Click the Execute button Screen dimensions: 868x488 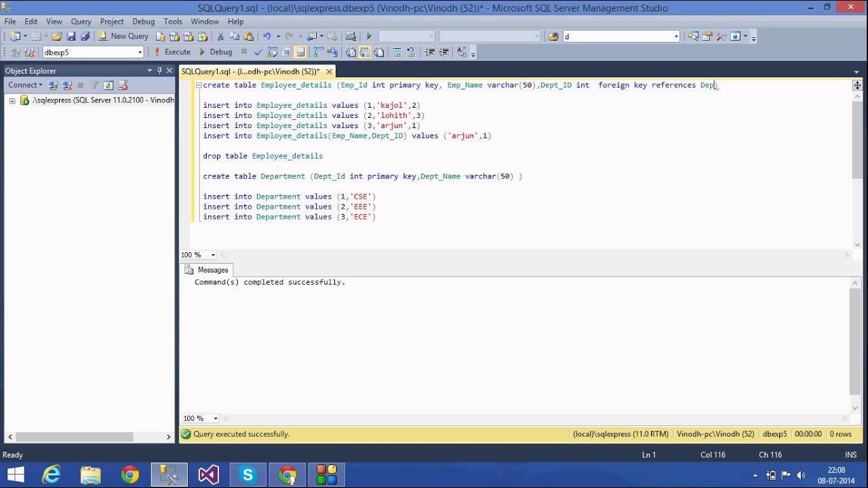172,52
